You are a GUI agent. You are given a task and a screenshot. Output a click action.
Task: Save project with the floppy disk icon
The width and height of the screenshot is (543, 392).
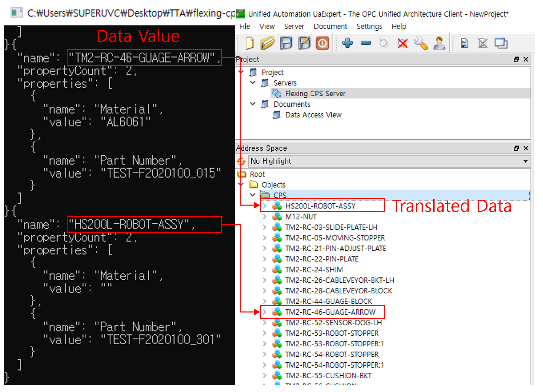(286, 43)
